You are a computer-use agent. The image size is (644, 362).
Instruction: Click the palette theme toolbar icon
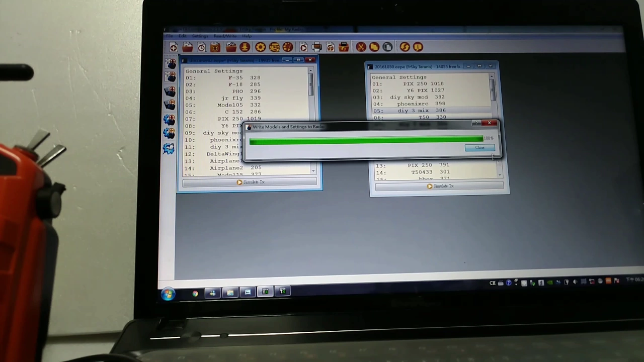[x=288, y=47]
